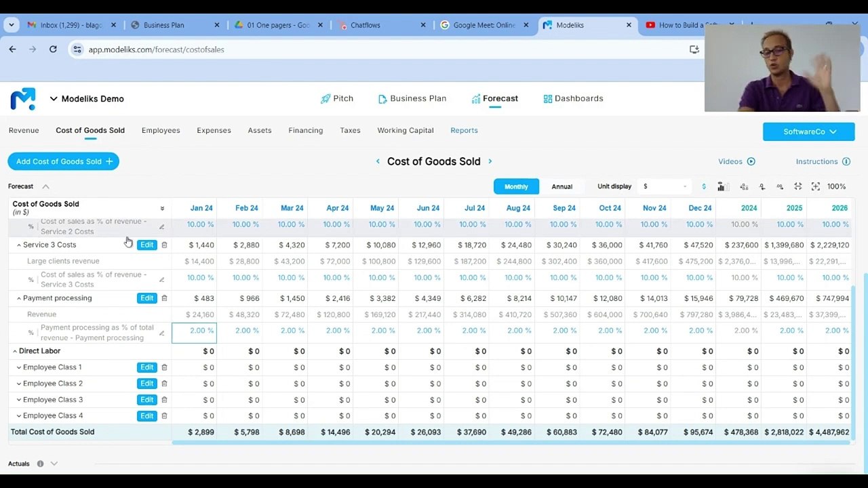
Task: Remove Employee Class 3 with the trash icon
Action: tap(164, 400)
